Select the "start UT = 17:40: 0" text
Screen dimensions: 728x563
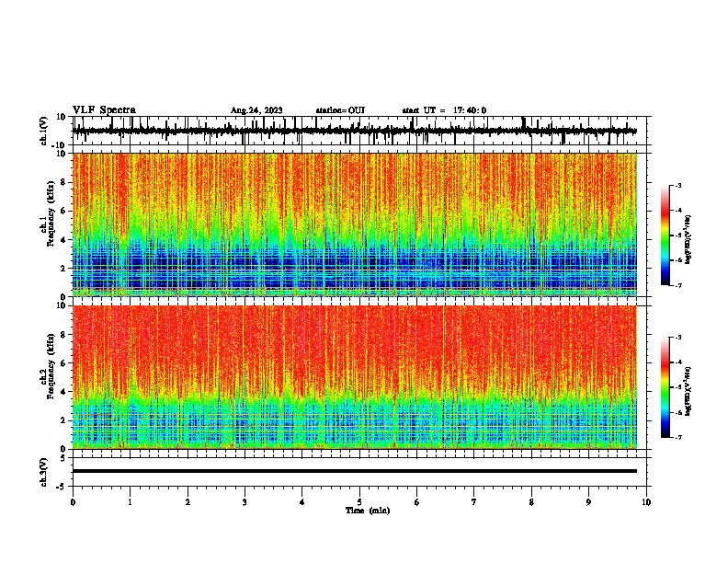point(444,110)
